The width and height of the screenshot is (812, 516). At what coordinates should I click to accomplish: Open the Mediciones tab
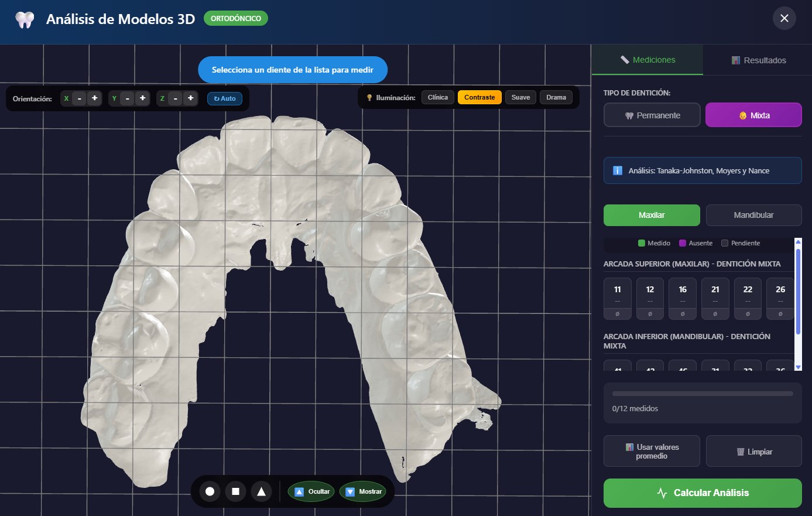[x=647, y=60]
